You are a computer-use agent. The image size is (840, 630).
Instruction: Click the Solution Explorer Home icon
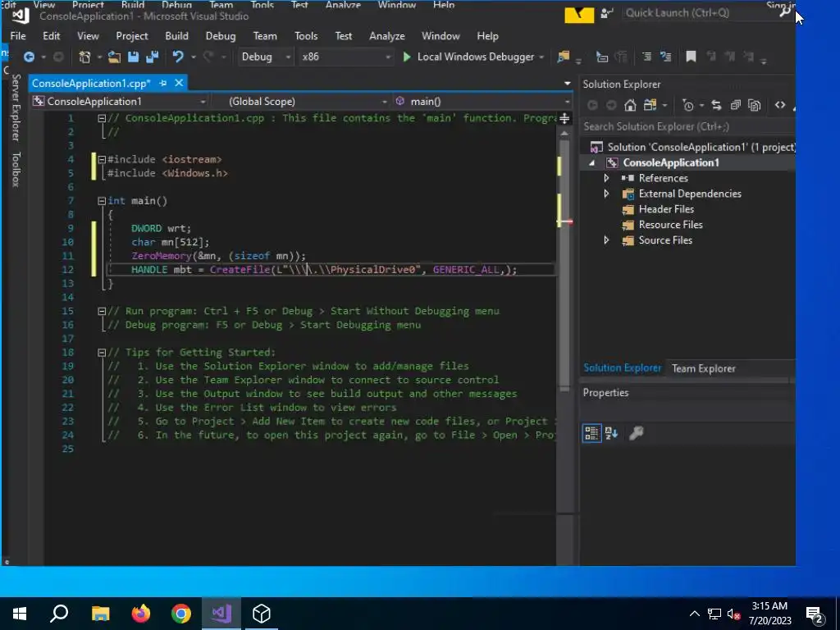631,105
